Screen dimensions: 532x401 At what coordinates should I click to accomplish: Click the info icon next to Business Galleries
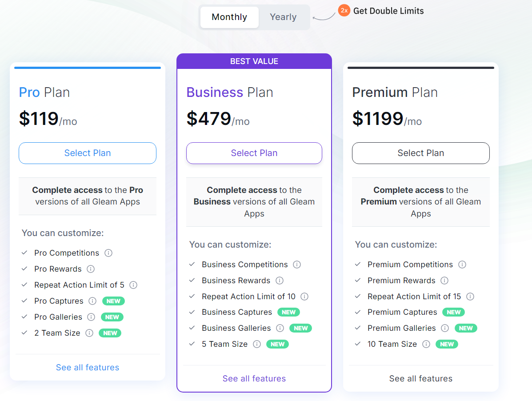click(279, 328)
